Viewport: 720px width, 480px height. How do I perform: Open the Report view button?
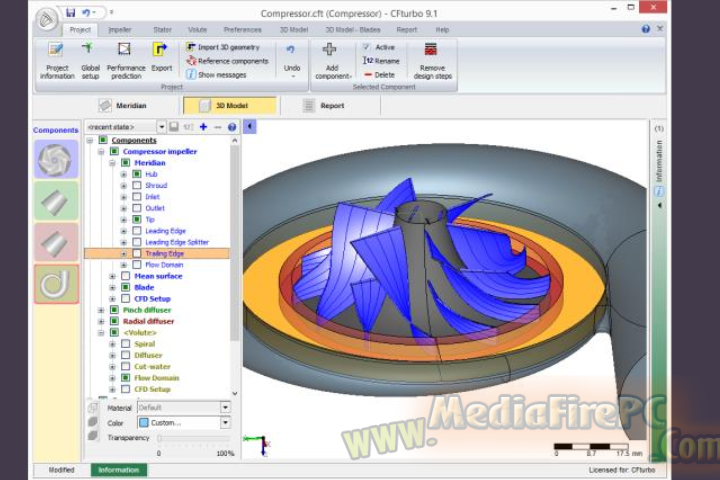click(324, 106)
